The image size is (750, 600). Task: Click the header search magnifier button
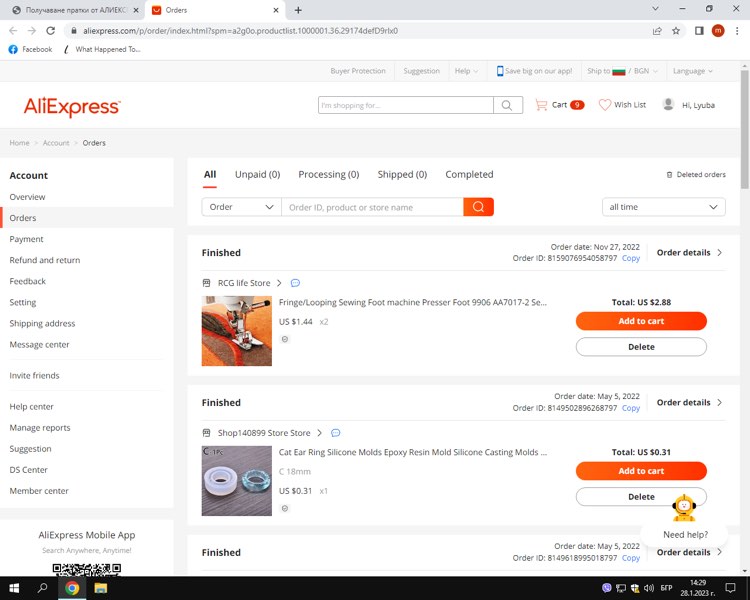(x=507, y=105)
